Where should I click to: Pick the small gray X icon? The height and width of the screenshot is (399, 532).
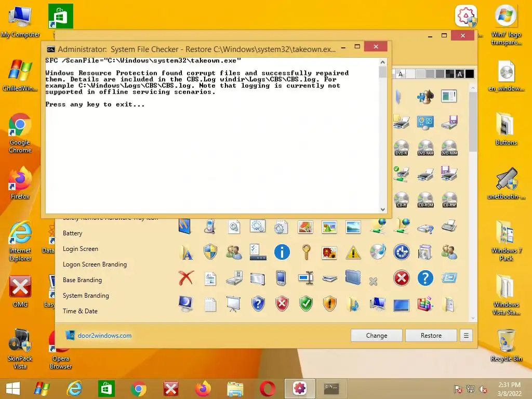pyautogui.click(x=373, y=281)
